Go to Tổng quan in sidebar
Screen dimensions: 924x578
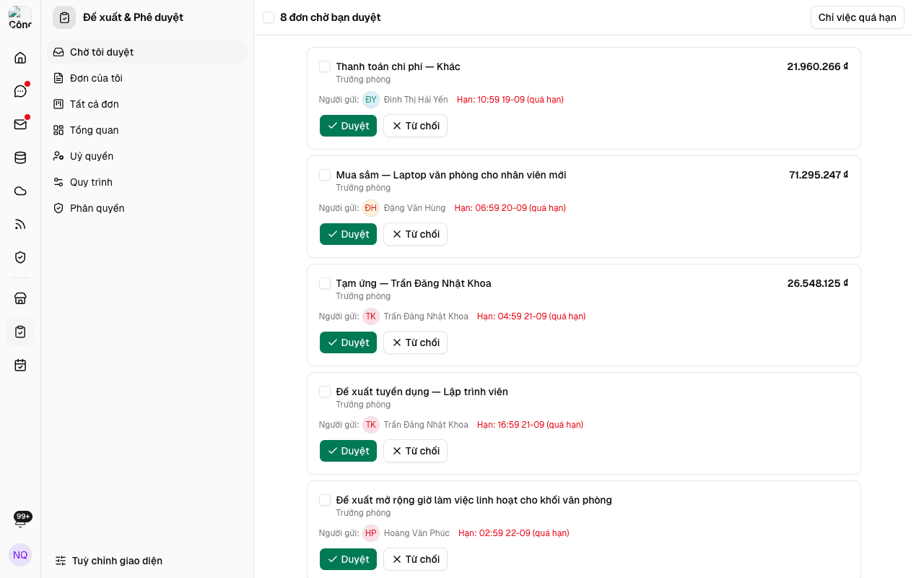[x=147, y=130]
